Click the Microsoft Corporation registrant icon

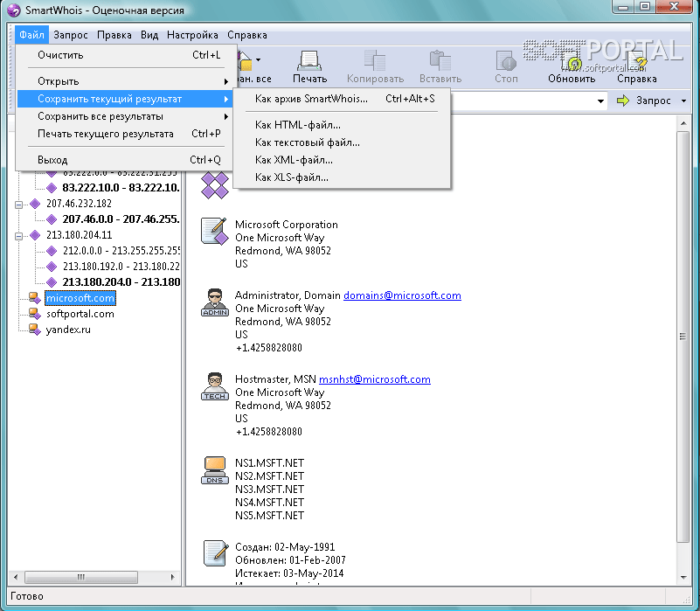click(215, 232)
